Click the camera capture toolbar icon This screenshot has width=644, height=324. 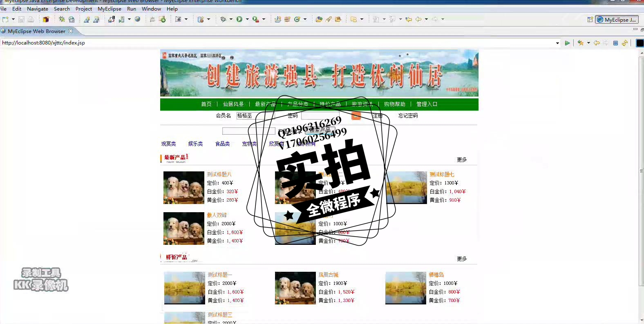178,19
